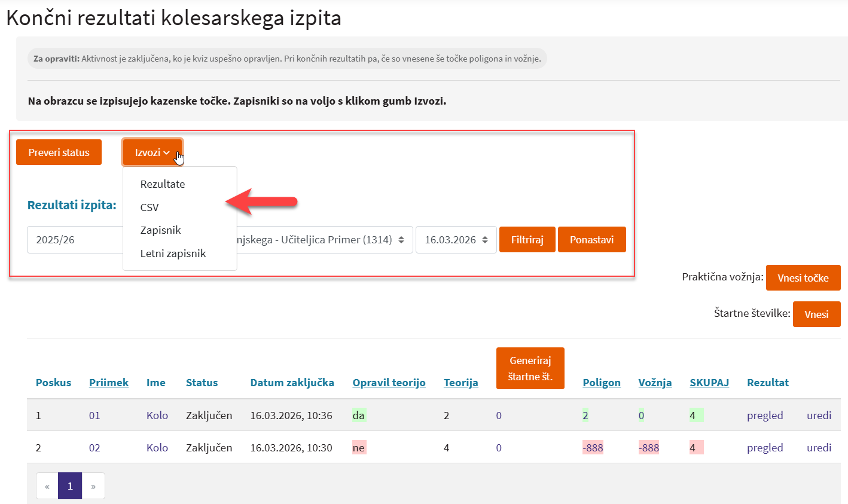Open the 16.03.2026 date dropdown
The image size is (848, 504).
(456, 240)
